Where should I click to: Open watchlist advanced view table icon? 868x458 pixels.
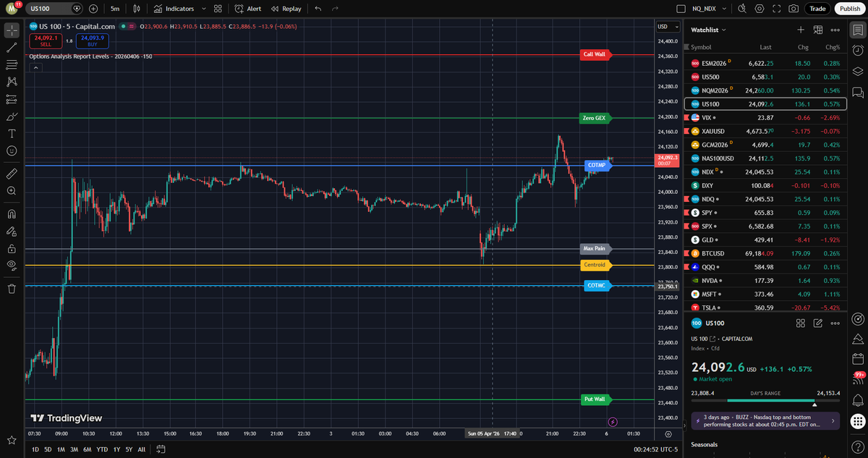point(818,30)
